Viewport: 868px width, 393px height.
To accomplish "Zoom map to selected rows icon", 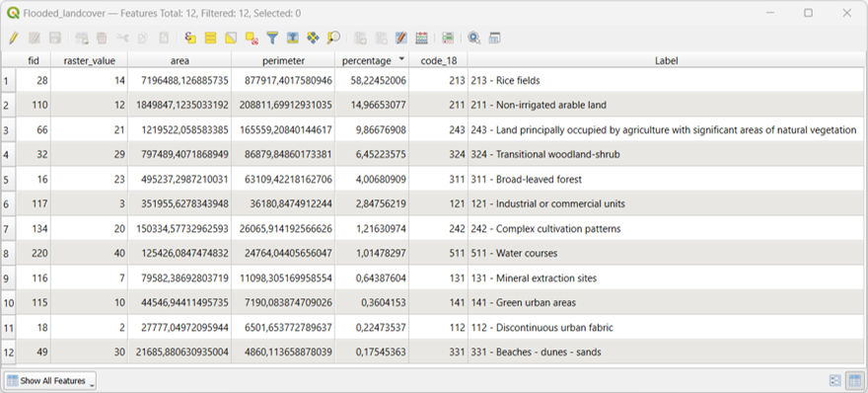I will pyautogui.click(x=333, y=38).
